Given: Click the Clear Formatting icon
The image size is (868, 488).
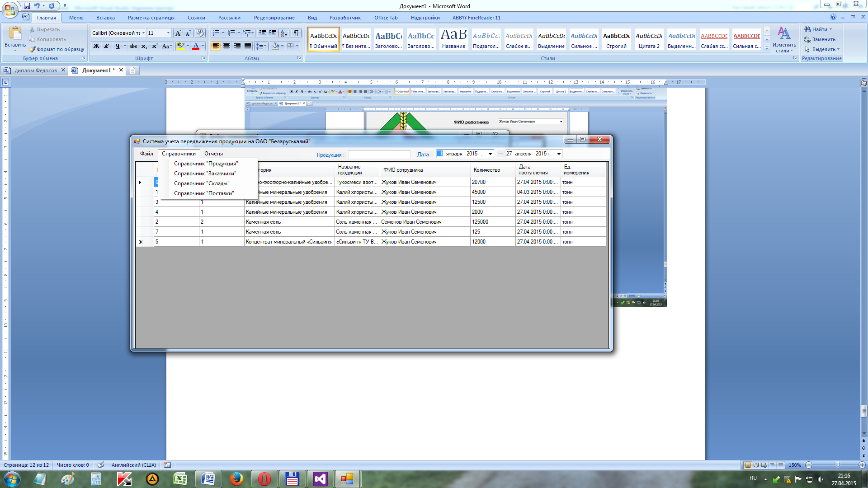Looking at the screenshot, I should 200,33.
